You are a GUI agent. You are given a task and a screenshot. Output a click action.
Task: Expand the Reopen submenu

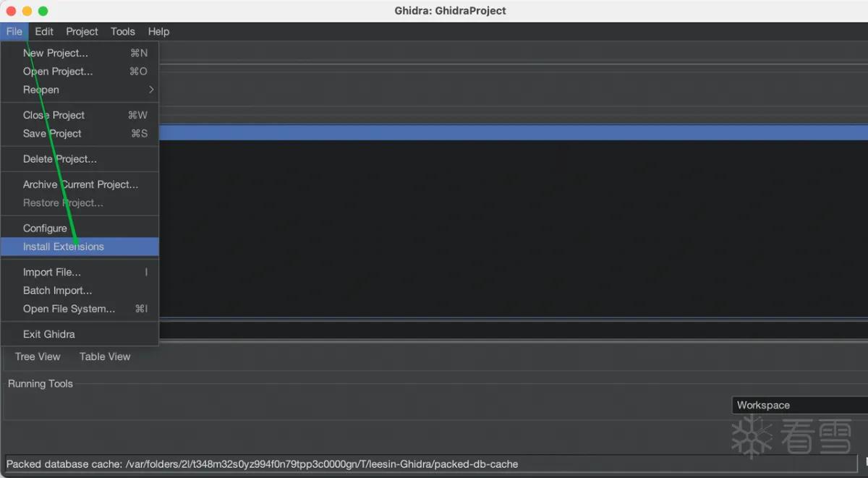(x=80, y=90)
